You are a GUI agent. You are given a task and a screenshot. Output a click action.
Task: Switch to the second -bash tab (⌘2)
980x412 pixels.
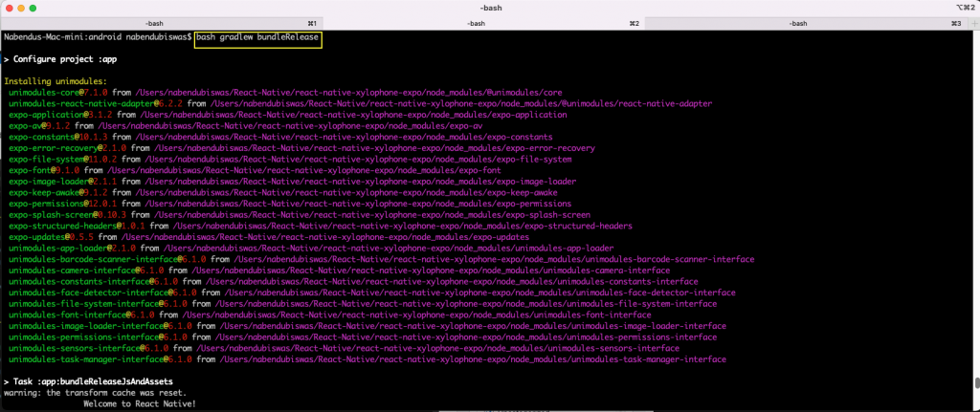coord(483,23)
